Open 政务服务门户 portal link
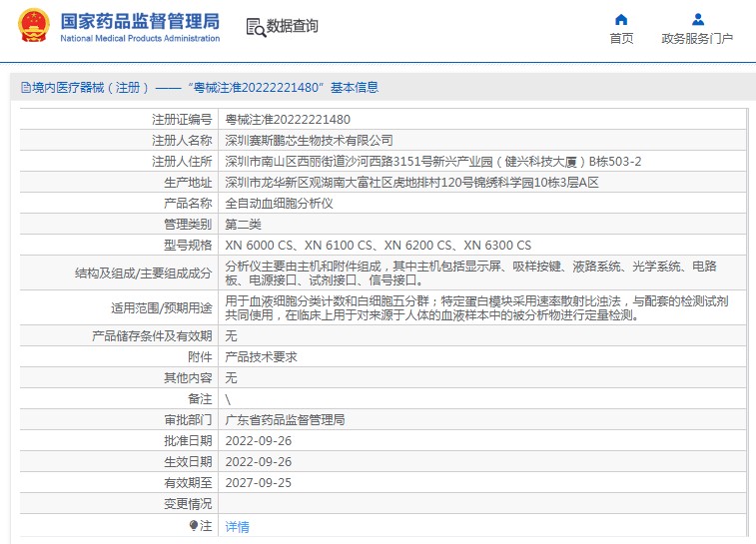756x544 pixels. pos(697,39)
